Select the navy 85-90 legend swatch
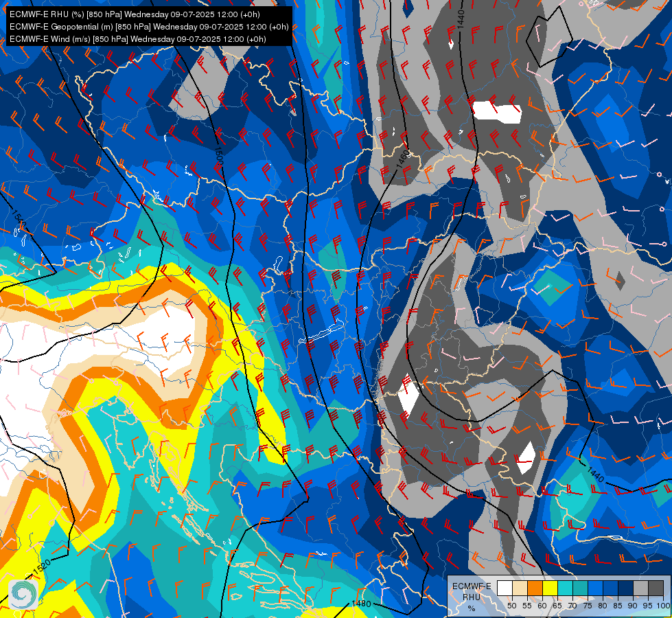Viewport: 672px width, 618px height. click(x=626, y=588)
